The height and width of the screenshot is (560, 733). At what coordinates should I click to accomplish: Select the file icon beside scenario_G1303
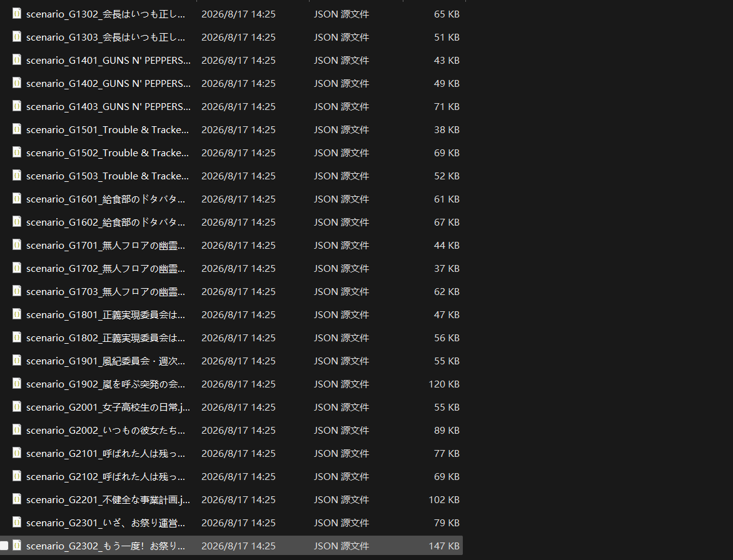17,36
